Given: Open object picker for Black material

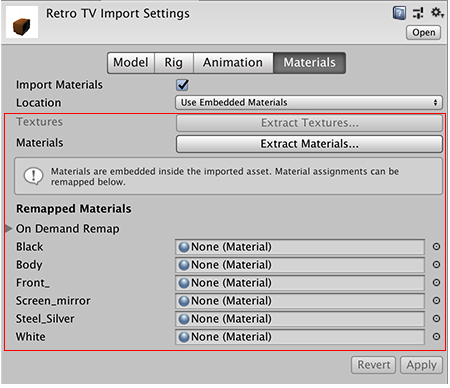Looking at the screenshot, I should [x=436, y=247].
